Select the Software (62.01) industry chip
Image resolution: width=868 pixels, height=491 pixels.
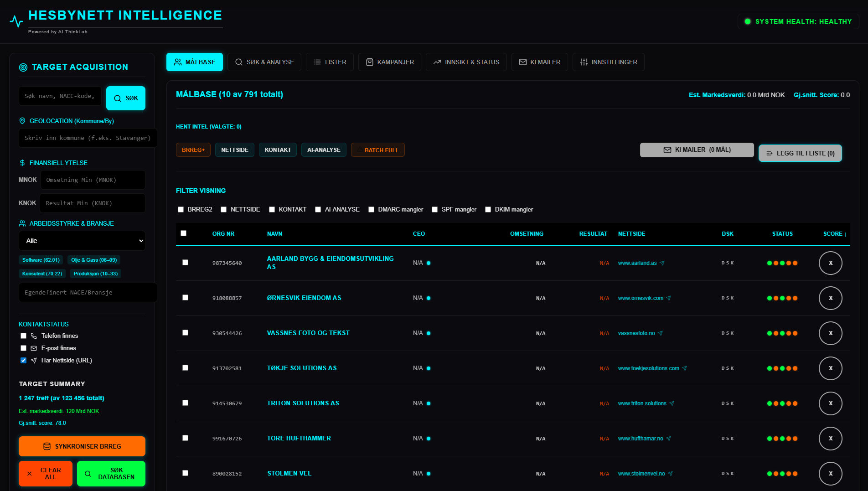41,260
